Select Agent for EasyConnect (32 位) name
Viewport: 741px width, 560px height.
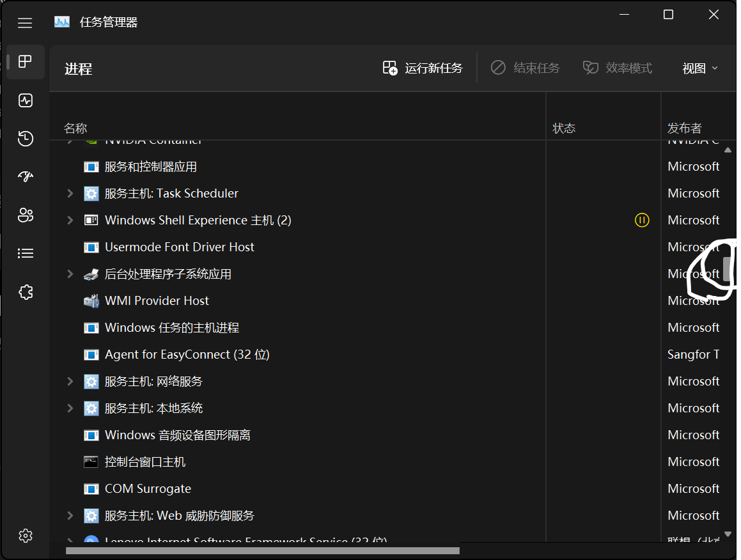[187, 354]
